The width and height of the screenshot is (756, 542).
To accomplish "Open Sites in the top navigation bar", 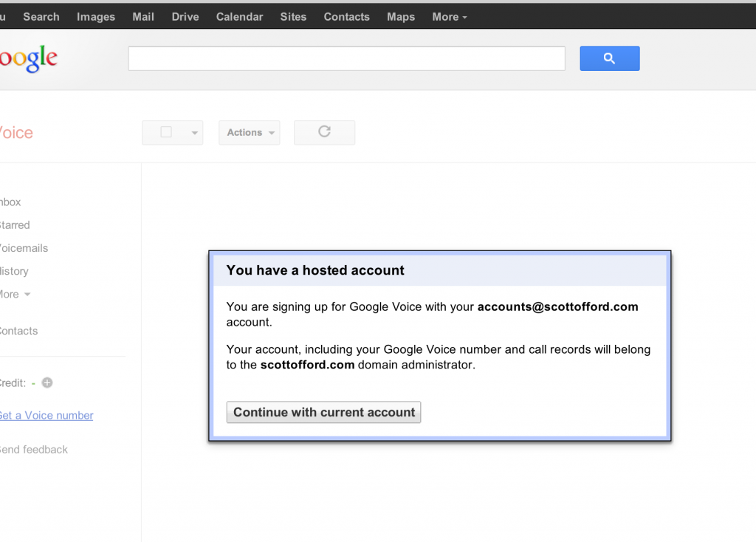I will click(x=293, y=17).
